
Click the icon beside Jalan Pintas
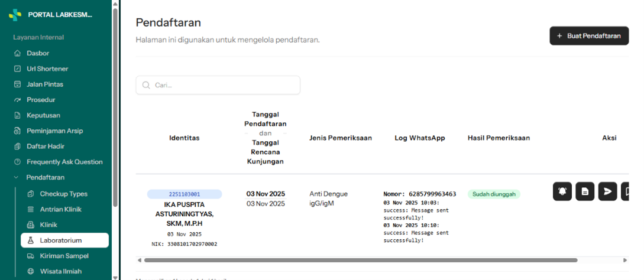(17, 84)
